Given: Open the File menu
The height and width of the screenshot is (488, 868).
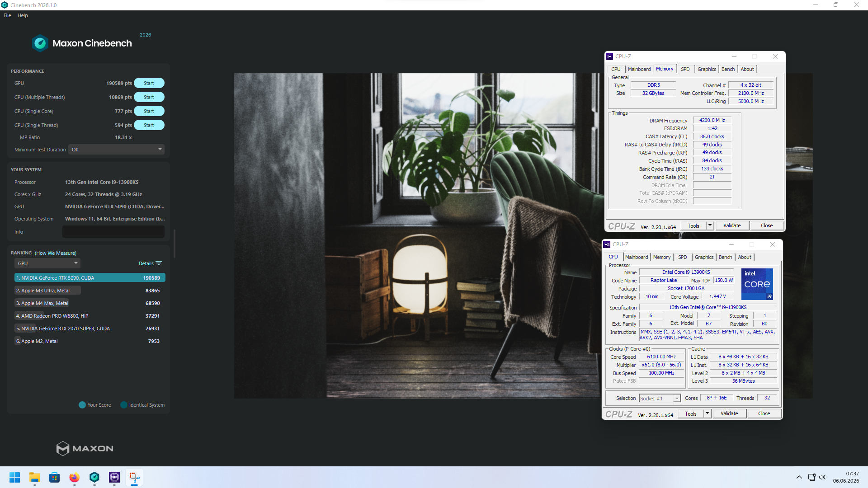Looking at the screenshot, I should [7, 15].
